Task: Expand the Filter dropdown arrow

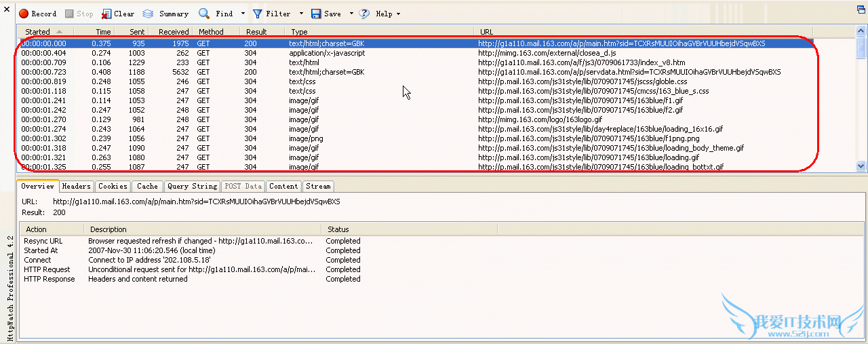Action: pos(301,14)
